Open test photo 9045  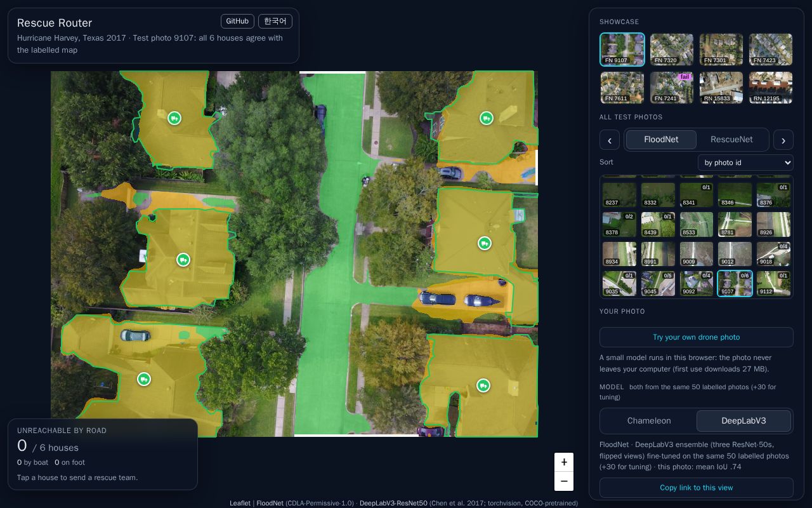point(658,284)
